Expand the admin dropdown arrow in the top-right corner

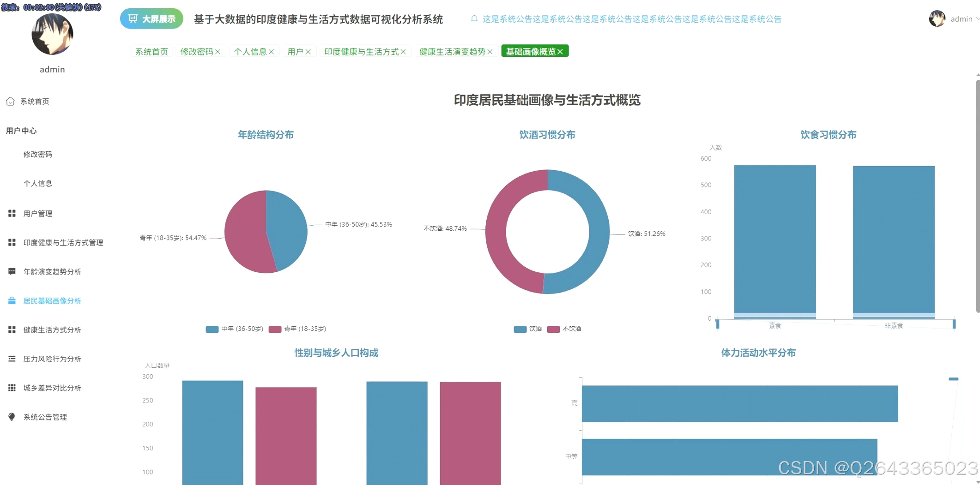click(977, 19)
